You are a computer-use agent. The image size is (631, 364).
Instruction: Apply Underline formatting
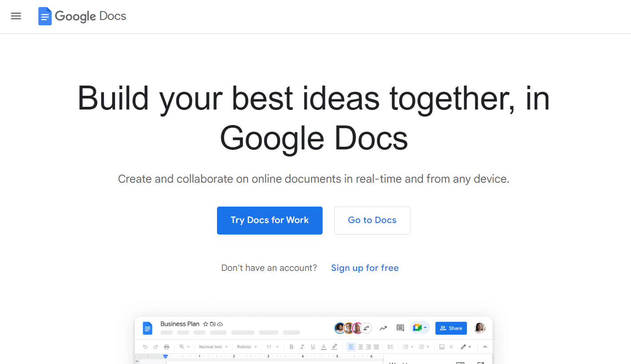click(312, 347)
